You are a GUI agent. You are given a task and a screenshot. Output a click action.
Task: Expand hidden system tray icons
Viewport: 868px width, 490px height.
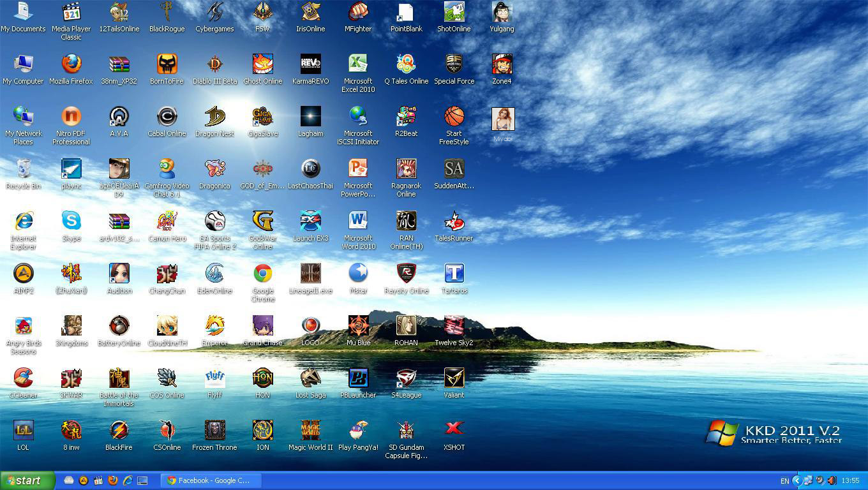point(797,480)
